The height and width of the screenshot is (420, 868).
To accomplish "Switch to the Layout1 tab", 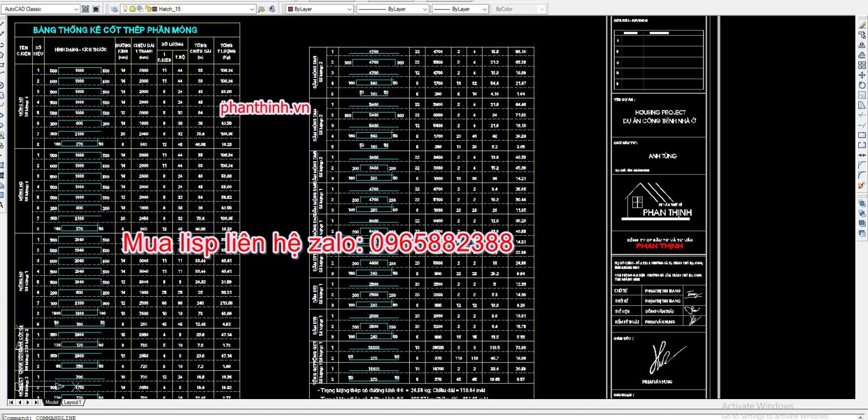I will [x=72, y=402].
